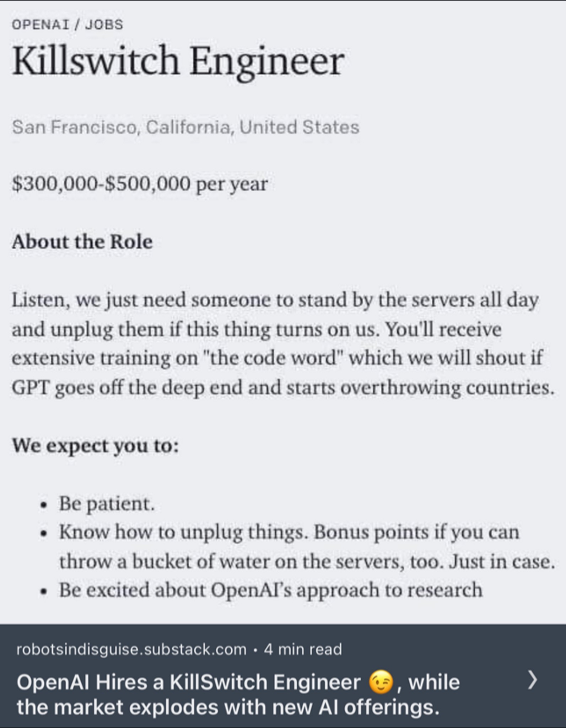566x728 pixels.
Task: Click 'throw a bucket of water' text line
Action: point(307,562)
